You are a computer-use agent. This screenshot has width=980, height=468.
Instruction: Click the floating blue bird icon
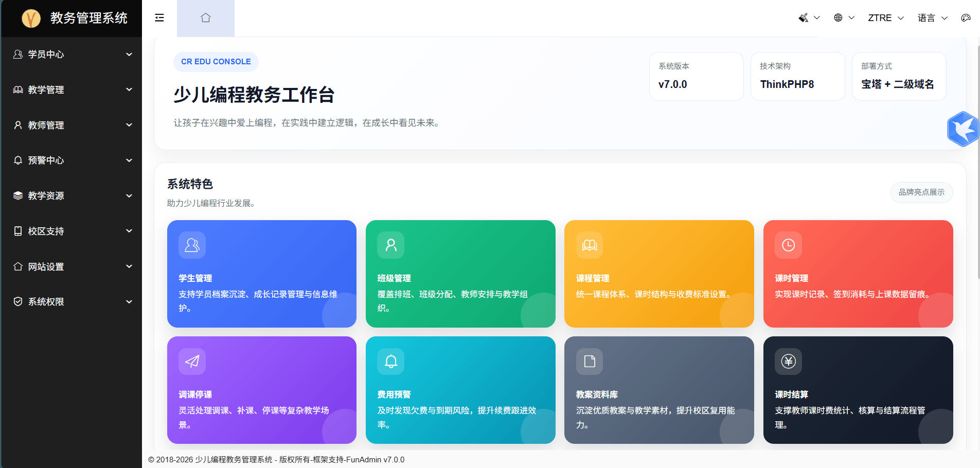pyautogui.click(x=963, y=129)
